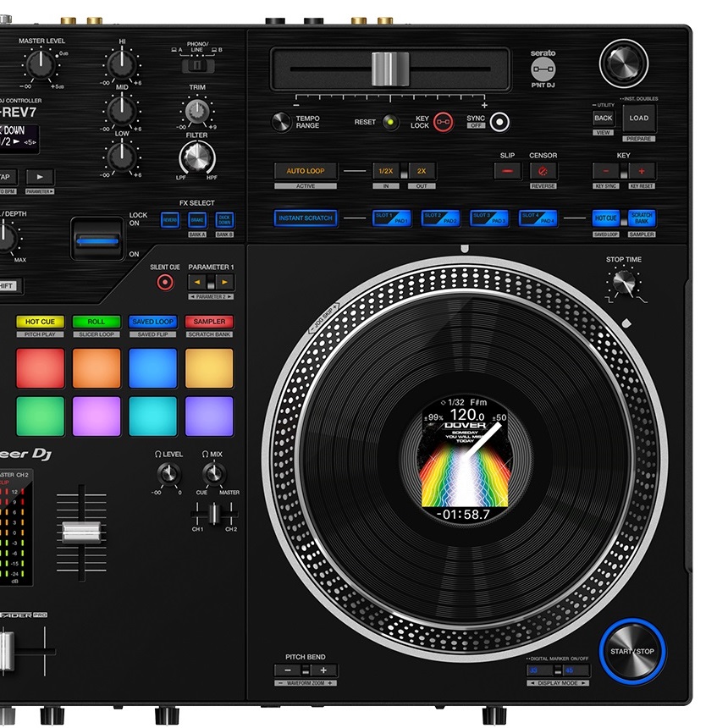
Task: Click the TRIM knob
Action: (x=197, y=112)
